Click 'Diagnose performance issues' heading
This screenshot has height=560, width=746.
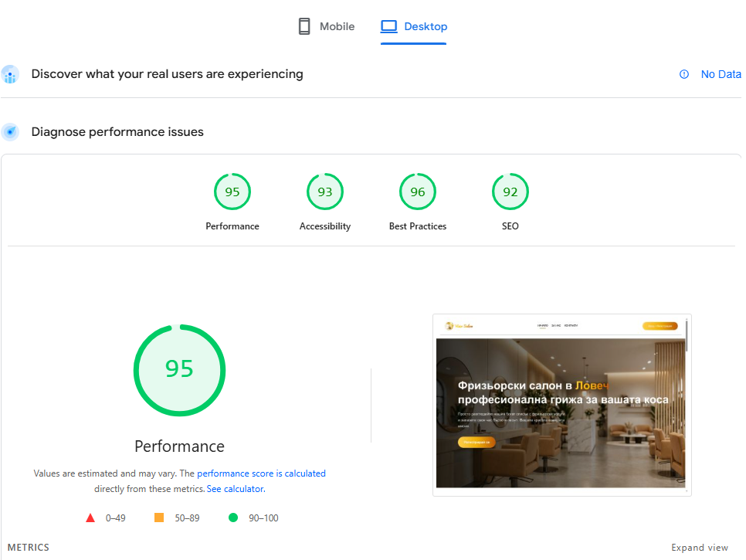click(x=117, y=132)
